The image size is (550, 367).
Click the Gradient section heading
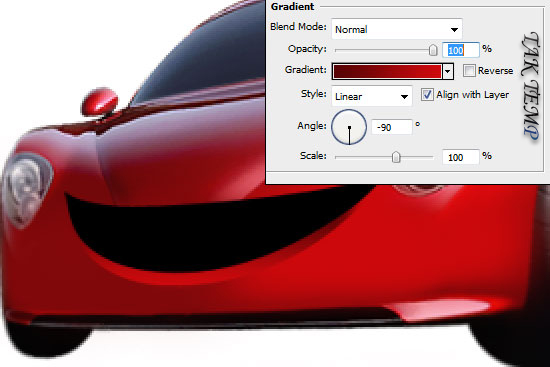click(293, 7)
